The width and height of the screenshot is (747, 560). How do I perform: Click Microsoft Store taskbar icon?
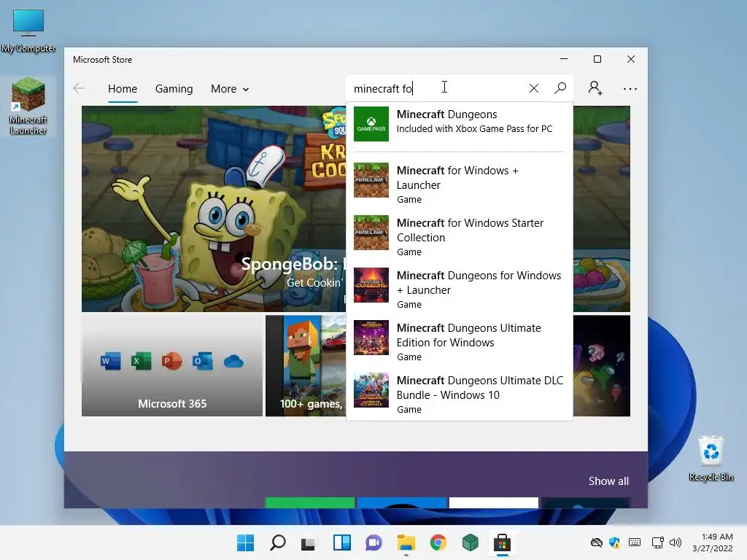502,542
